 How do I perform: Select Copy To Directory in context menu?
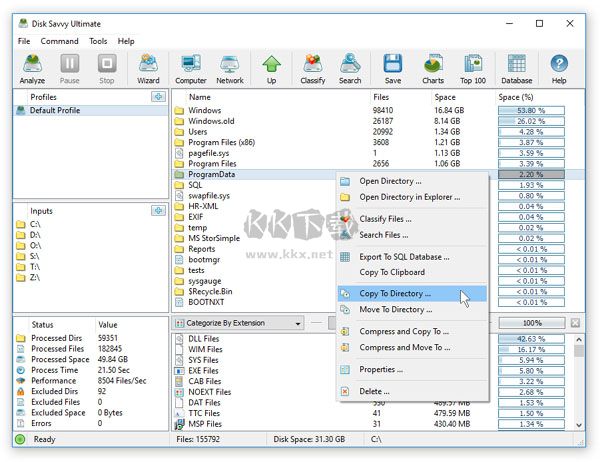(395, 294)
